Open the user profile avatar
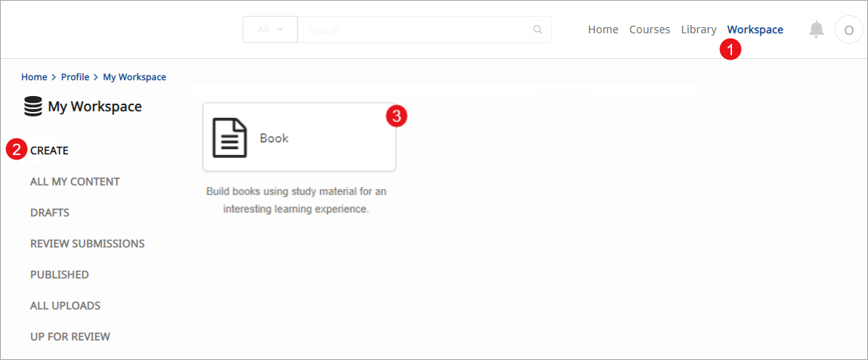Screen dimensions: 868x360 pyautogui.click(x=848, y=30)
